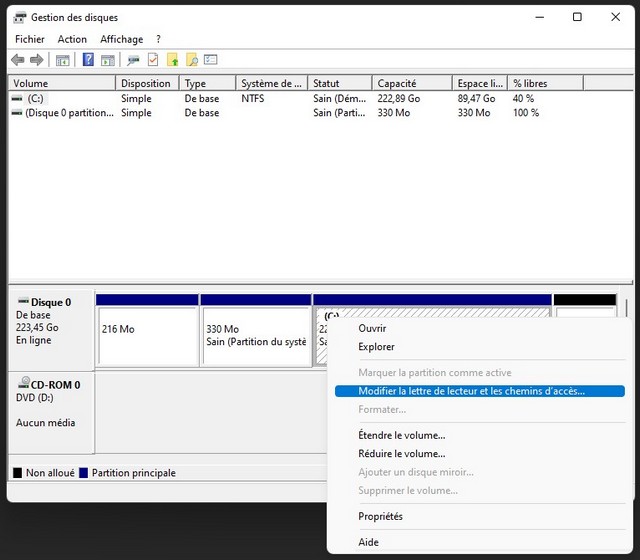Open the Action menu
Image resolution: width=640 pixels, height=560 pixels.
[72, 39]
